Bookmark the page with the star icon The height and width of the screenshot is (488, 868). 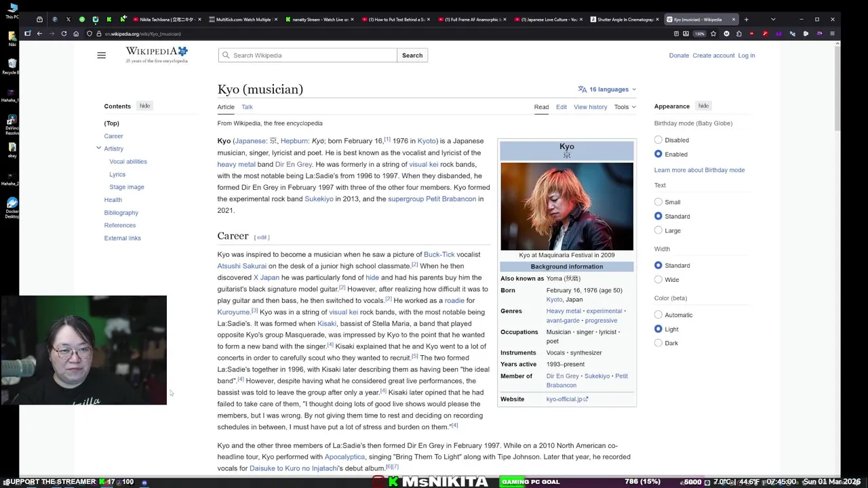(x=713, y=33)
